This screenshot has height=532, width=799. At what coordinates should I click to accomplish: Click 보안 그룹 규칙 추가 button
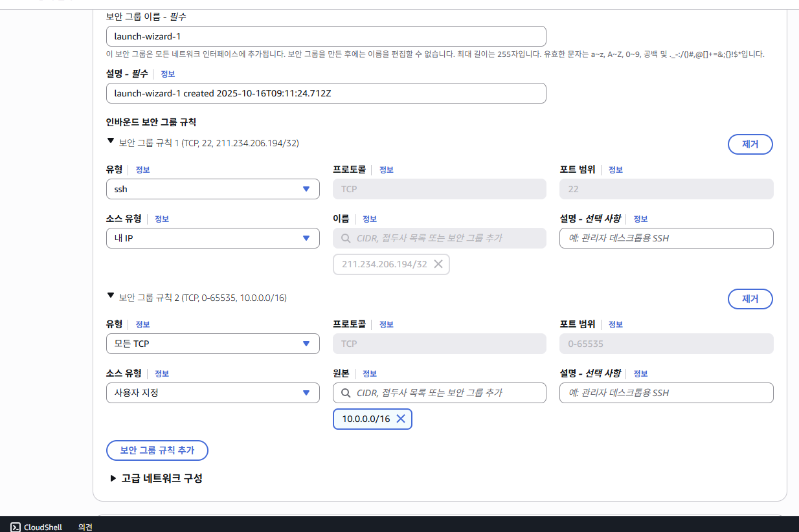tap(157, 450)
